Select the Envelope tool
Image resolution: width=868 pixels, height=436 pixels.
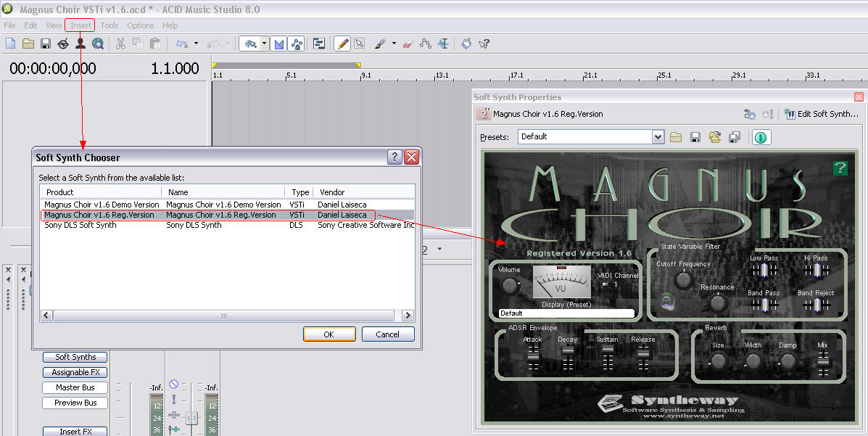pos(425,44)
